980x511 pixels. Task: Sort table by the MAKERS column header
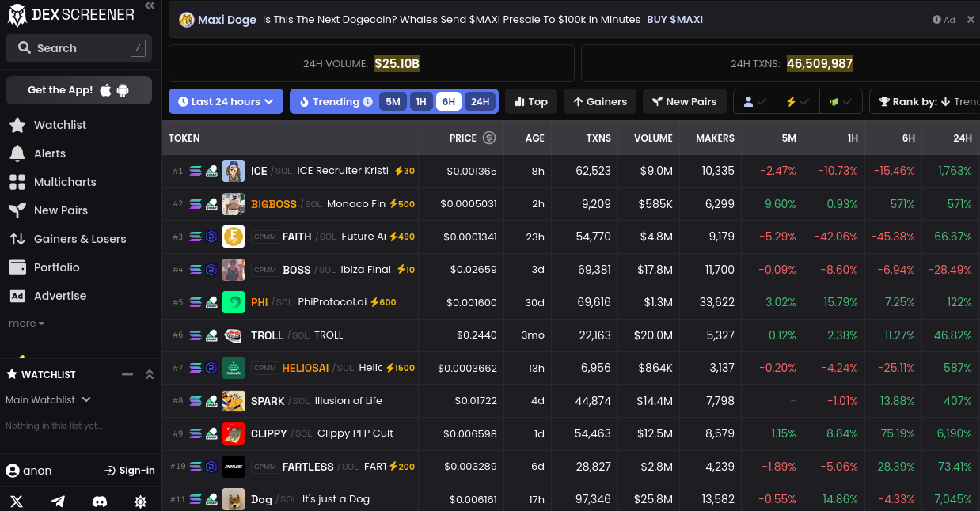pyautogui.click(x=715, y=138)
